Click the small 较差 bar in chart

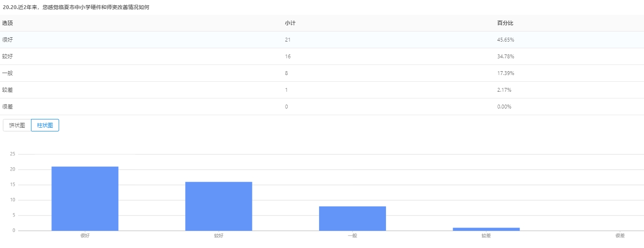point(486,229)
